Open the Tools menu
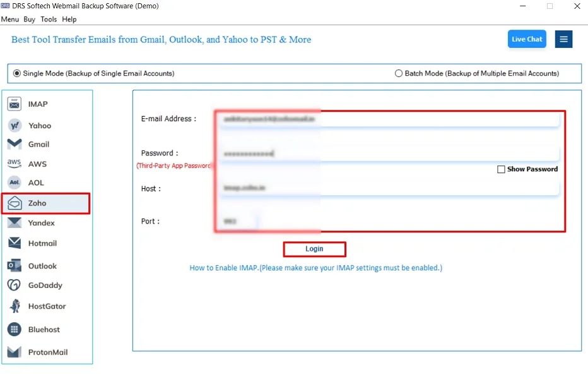The width and height of the screenshot is (588, 379). click(x=49, y=19)
